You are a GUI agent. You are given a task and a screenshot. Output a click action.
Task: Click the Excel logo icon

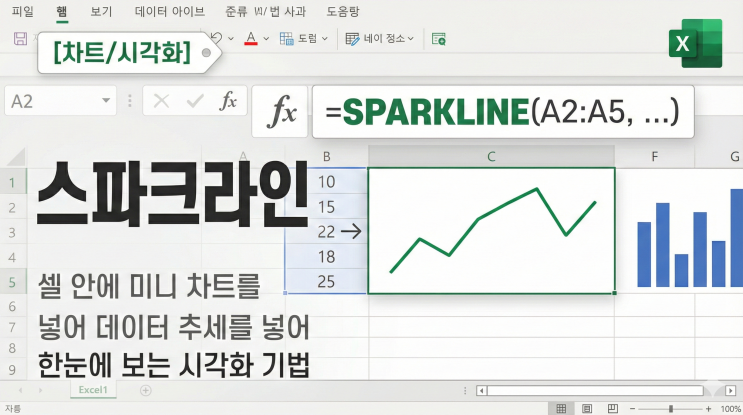[695, 43]
